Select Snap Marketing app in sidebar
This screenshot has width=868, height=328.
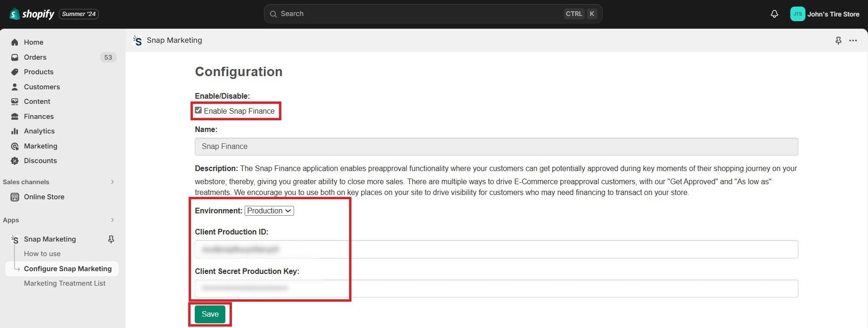(50, 239)
